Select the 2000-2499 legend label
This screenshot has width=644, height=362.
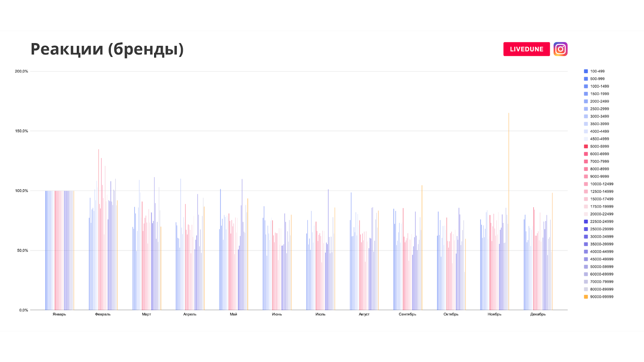[599, 101]
